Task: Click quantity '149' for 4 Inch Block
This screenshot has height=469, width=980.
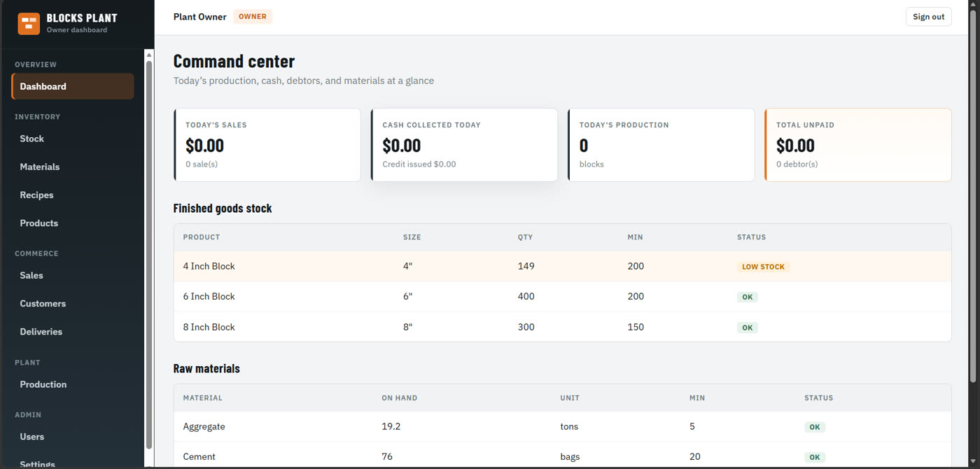Action: click(x=526, y=266)
